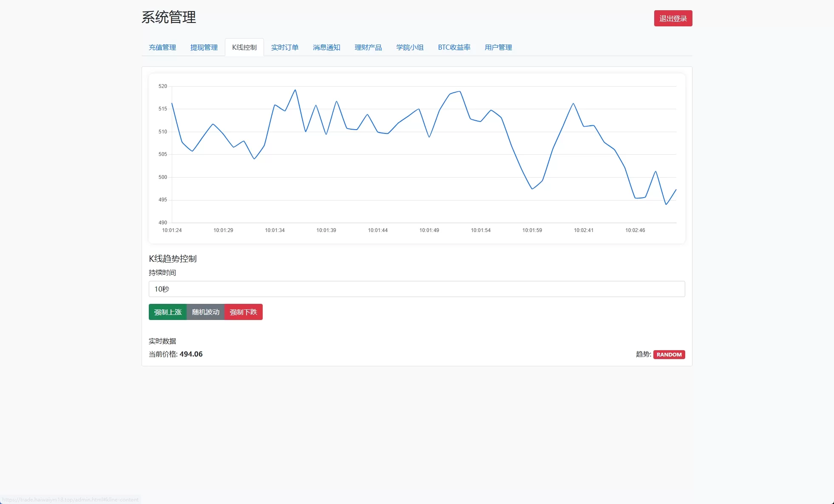834x504 pixels.
Task: Switch to the 实时订单 tab
Action: [x=285, y=47]
